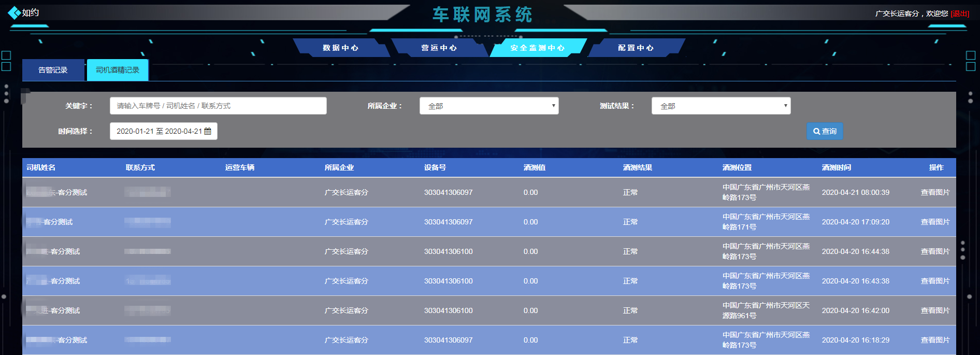
Task: Expand the 所属企业 dropdown
Action: (488, 106)
